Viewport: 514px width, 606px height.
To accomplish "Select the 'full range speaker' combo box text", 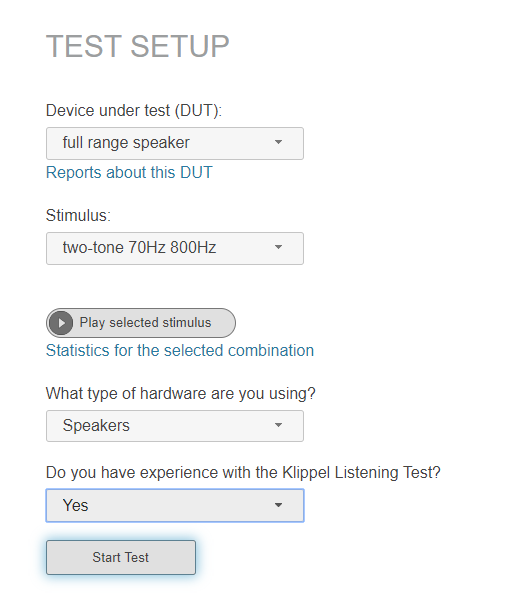I will 126,143.
